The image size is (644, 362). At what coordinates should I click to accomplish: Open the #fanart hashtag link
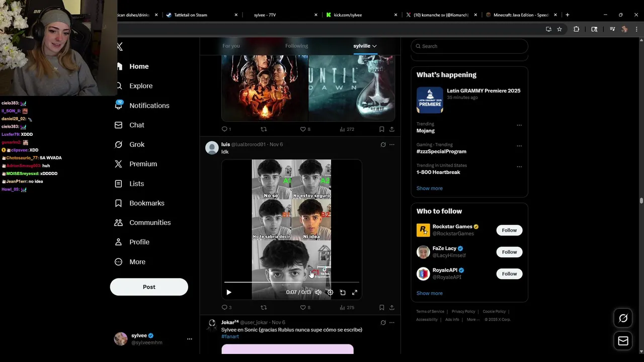[x=230, y=337]
